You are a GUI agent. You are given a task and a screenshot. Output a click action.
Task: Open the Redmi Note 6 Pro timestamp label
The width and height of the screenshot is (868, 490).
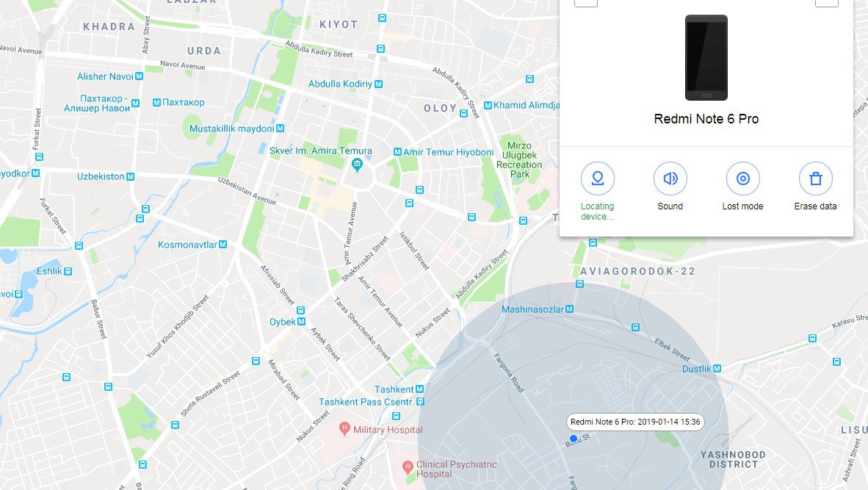[x=635, y=422]
